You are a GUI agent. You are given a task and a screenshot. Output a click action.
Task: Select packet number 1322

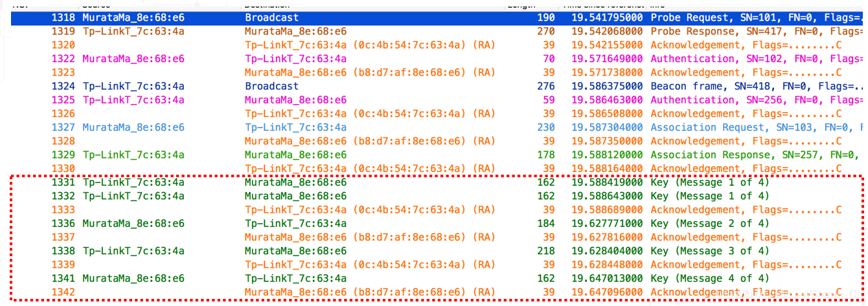coord(63,59)
